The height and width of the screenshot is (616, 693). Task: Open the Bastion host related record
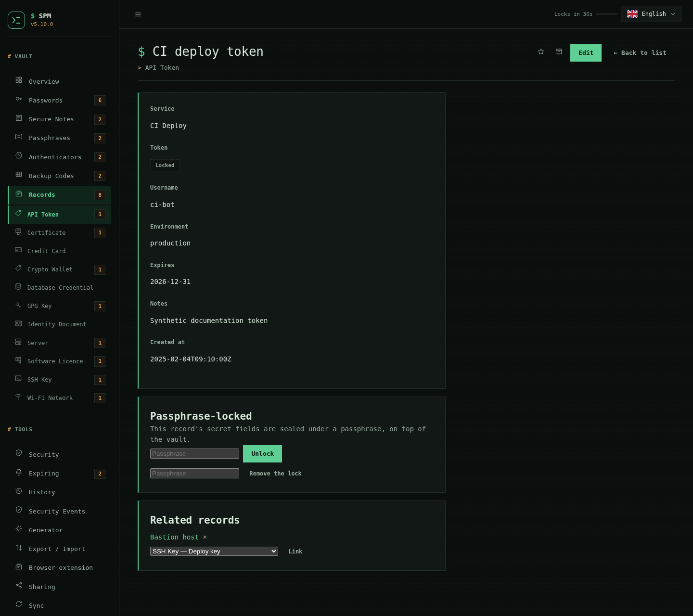point(174,537)
